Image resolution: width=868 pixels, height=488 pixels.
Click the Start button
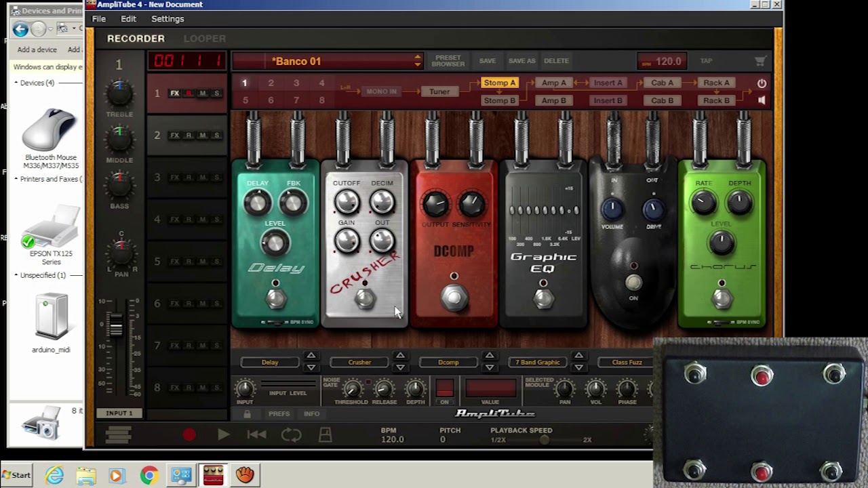(x=16, y=475)
